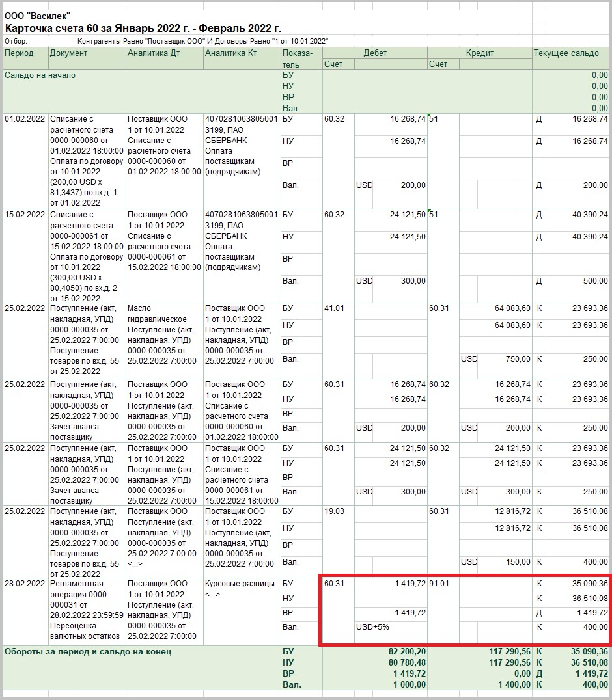Viewport: 612px width, 700px height.
Task: Select the БУ debit 1 419,72 in the 28.02.2022 row
Action: coord(410,584)
